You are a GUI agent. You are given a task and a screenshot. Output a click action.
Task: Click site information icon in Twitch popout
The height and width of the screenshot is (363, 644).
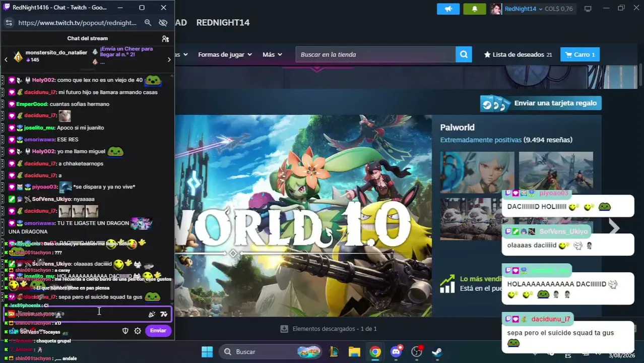pos(9,23)
